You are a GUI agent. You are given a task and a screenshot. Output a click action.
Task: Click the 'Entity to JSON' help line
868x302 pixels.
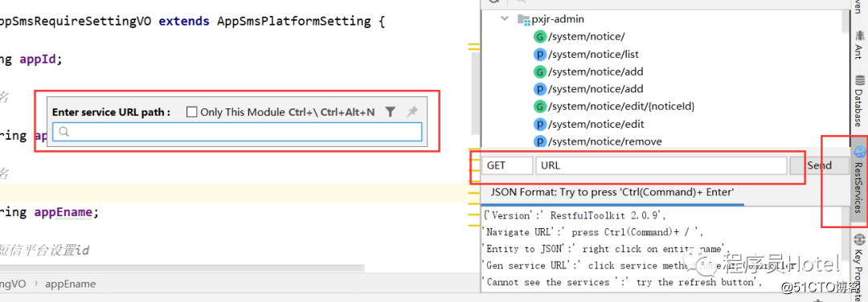[607, 249]
